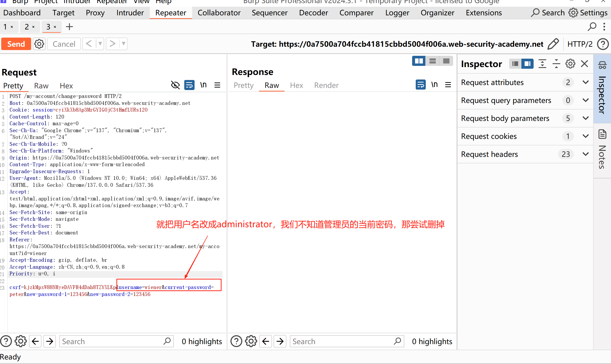Toggle hide non-printable characters eye icon in Request
Image resolution: width=611 pixels, height=364 pixels.
tap(175, 85)
